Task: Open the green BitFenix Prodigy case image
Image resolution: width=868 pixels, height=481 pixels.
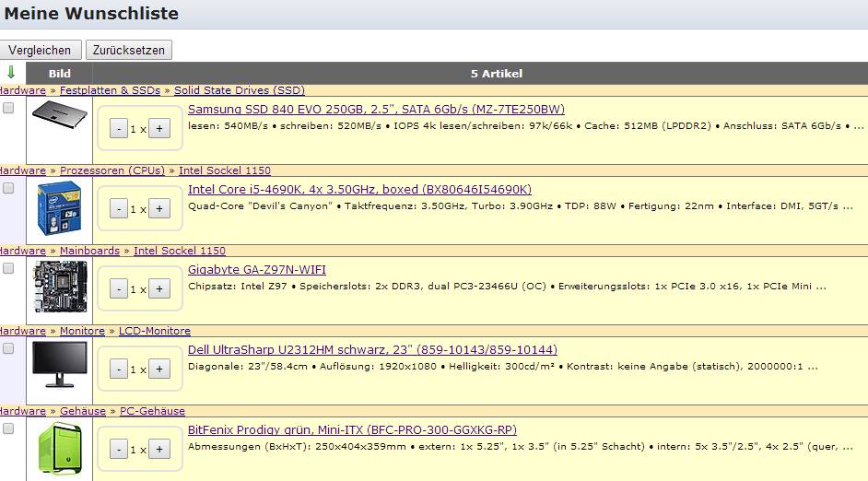Action: (59, 449)
